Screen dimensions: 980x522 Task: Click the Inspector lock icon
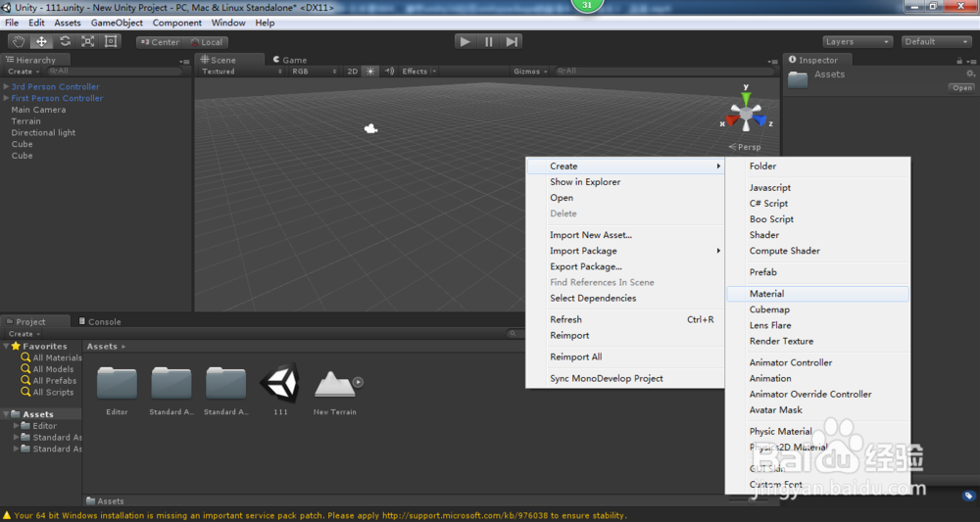(959, 61)
